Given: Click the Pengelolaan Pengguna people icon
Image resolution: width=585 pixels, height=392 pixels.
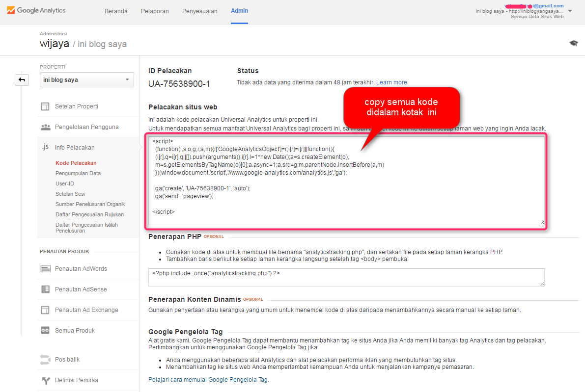Looking at the screenshot, I should 46,127.
